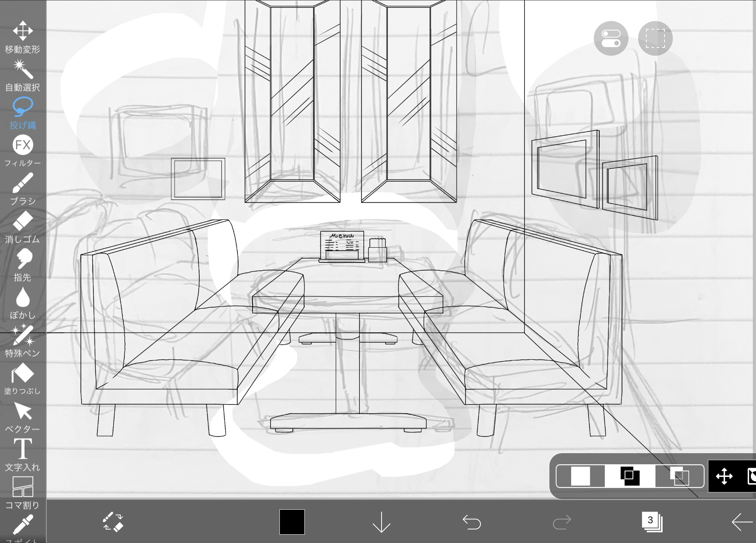Open the Filter (フィルター) FX tool
Screen dimensions: 756x543
click(x=23, y=151)
